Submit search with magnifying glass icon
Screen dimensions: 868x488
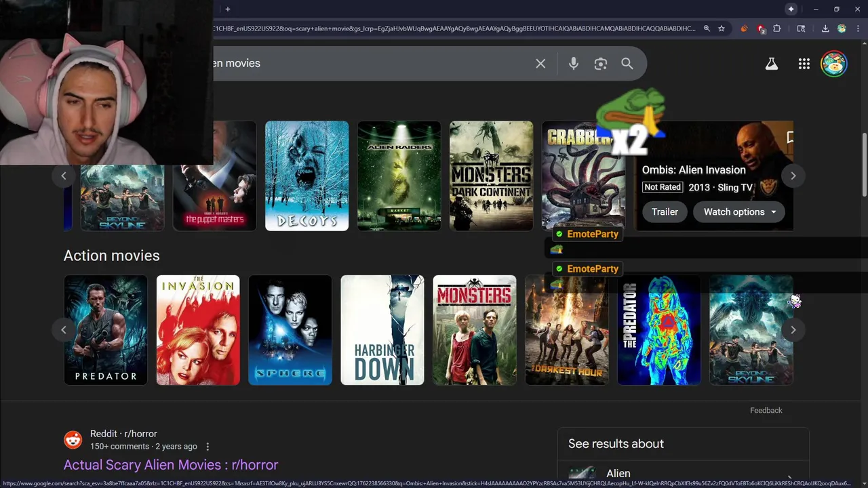pyautogui.click(x=627, y=63)
